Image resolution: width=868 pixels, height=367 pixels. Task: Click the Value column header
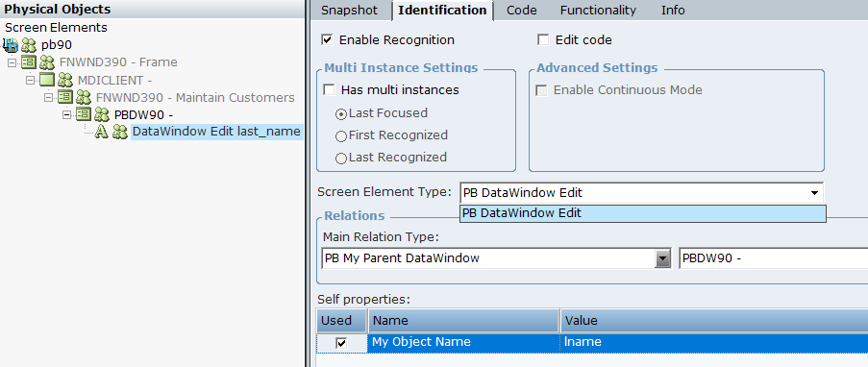714,321
